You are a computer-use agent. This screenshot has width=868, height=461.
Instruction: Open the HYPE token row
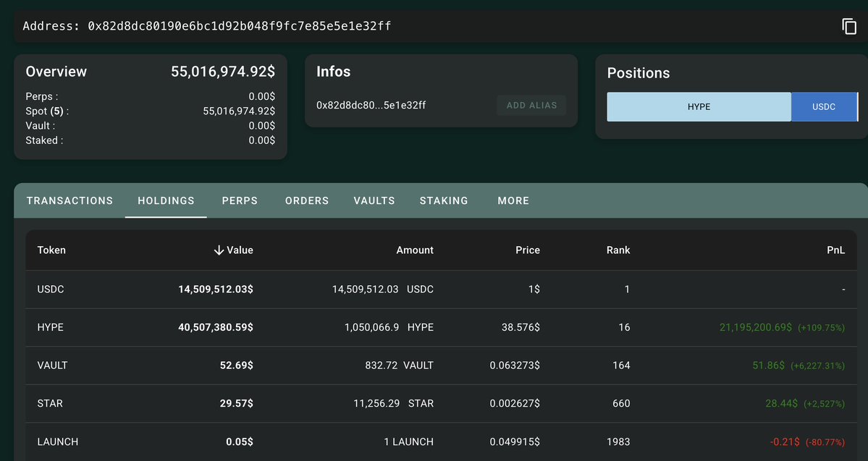coord(51,327)
